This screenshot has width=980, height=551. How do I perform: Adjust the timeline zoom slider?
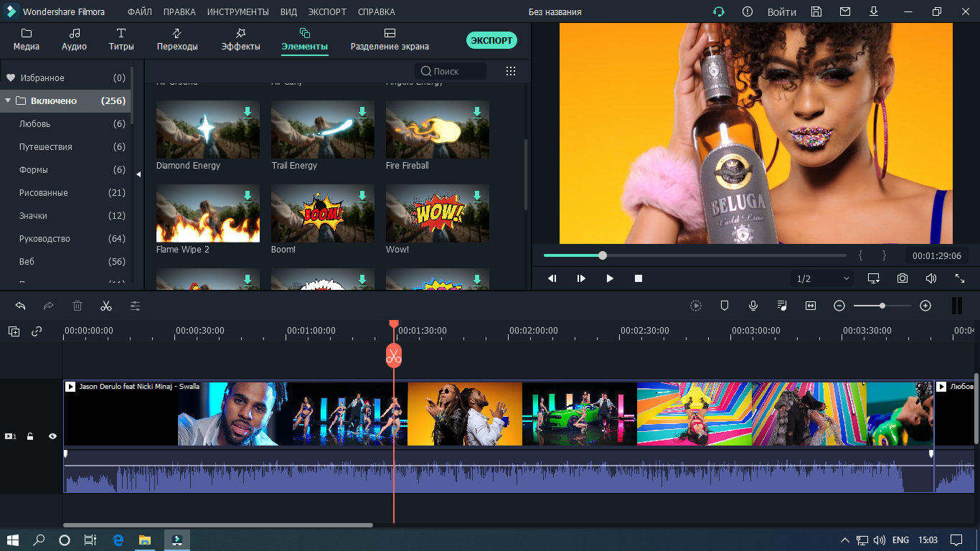(x=882, y=306)
